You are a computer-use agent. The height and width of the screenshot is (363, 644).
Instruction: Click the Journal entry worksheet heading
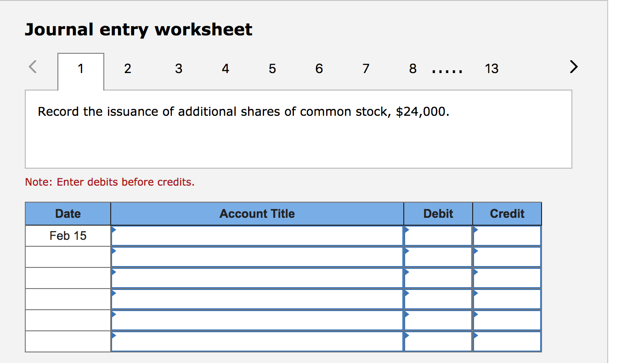[x=138, y=29]
